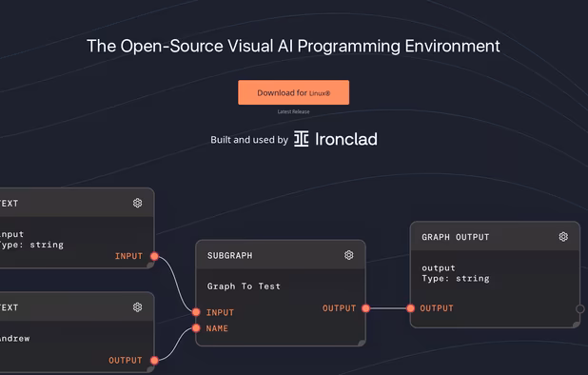The image size is (588, 375).
Task: Open settings gear on Graph Output node
Action: coord(563,237)
